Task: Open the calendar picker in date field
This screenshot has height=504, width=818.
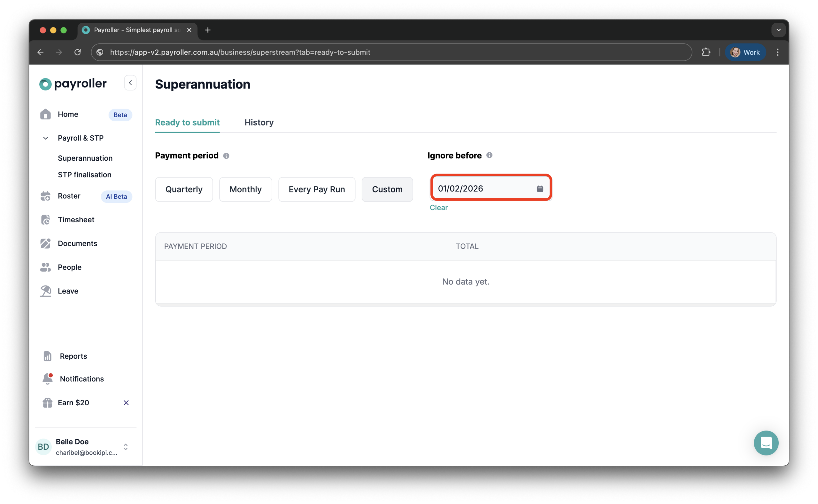Action: coord(540,189)
